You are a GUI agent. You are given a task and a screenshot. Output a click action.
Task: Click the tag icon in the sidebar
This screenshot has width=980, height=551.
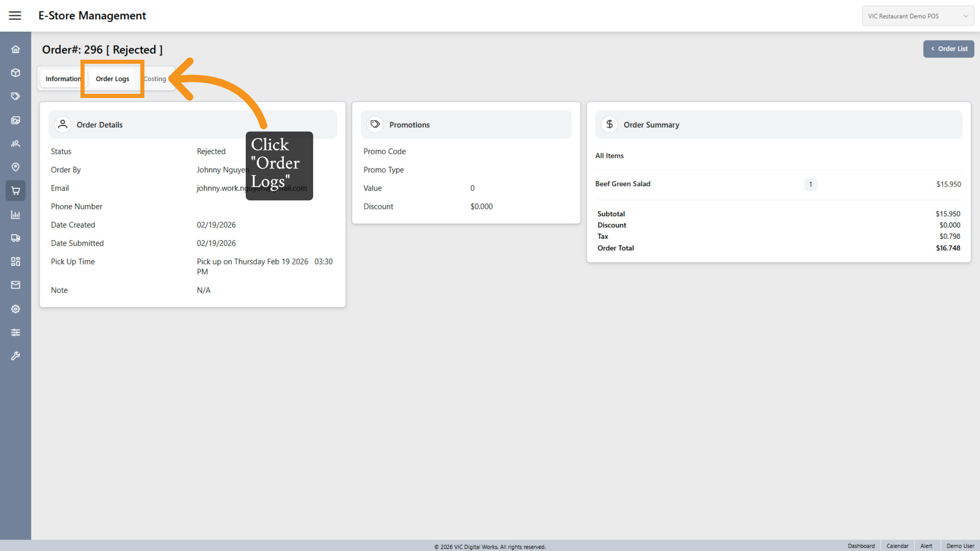tap(16, 96)
